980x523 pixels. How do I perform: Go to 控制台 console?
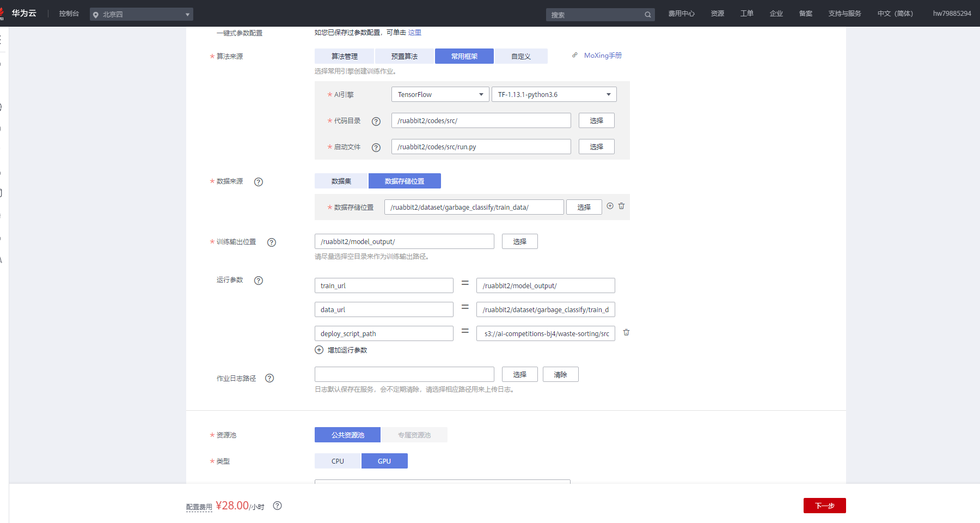coord(69,14)
